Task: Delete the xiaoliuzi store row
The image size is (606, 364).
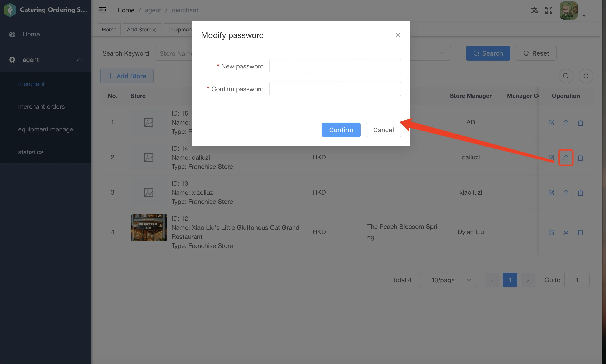Action: click(x=580, y=193)
